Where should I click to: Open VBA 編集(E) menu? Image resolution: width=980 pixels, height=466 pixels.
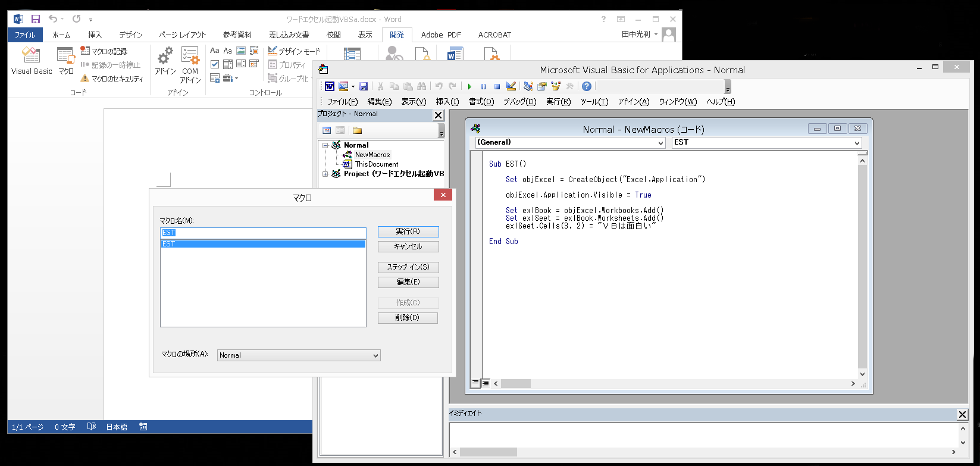(x=380, y=102)
